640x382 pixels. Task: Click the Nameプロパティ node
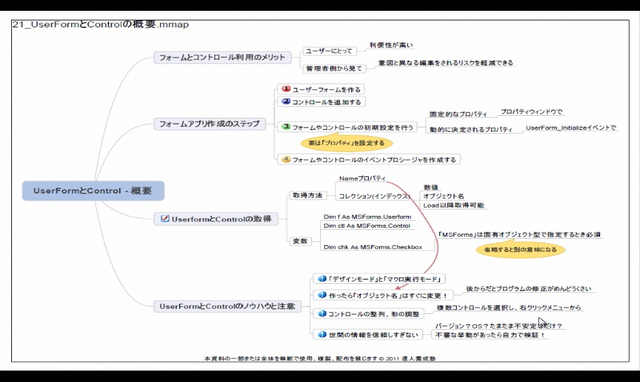coord(362,178)
